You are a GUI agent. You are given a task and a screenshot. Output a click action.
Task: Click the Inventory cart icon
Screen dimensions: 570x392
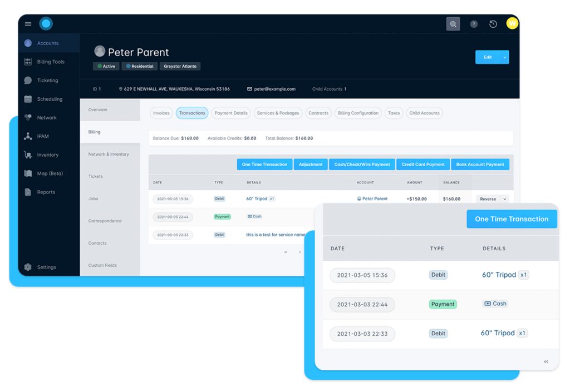pyautogui.click(x=28, y=155)
